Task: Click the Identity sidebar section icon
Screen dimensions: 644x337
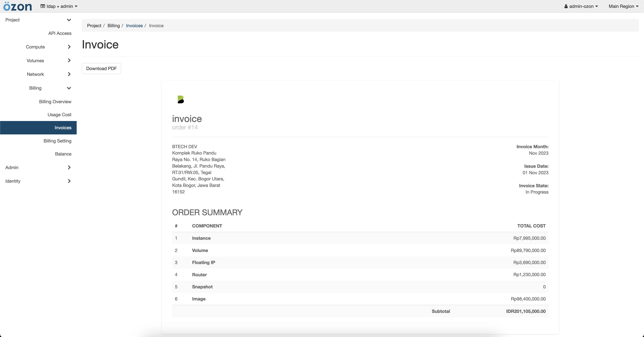Action: tap(69, 181)
